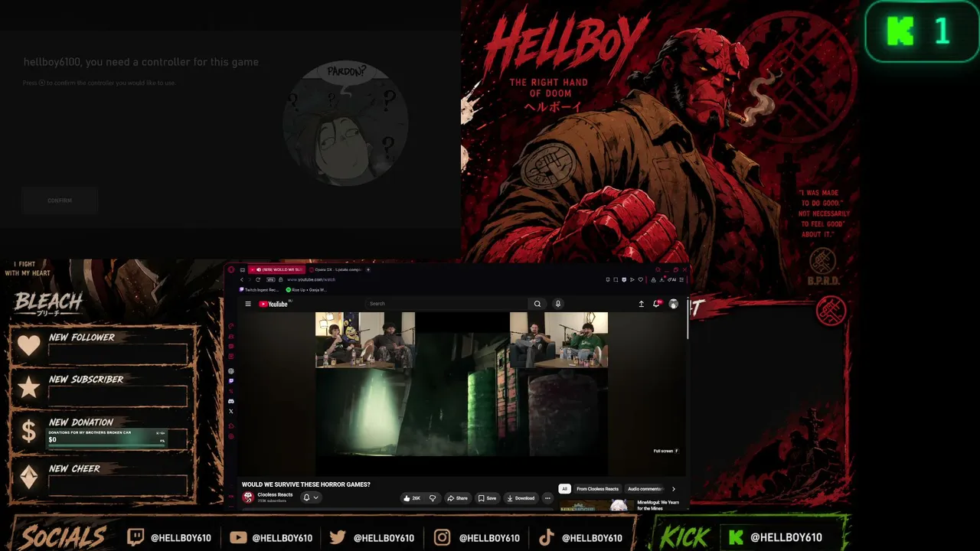Open X in the Opera sidebar
The height and width of the screenshot is (551, 980).
231,411
